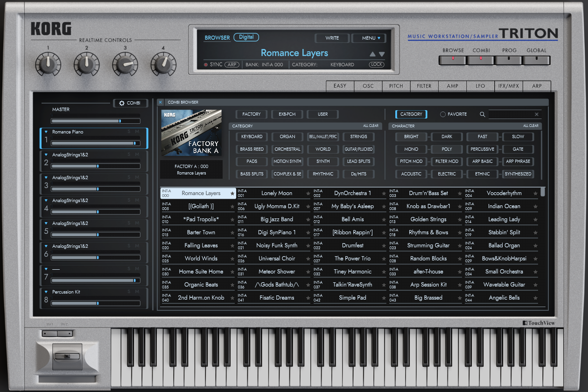Expand timbre 6 AnalogStrings1&2 arrow
This screenshot has height=392, width=588.
click(x=46, y=246)
